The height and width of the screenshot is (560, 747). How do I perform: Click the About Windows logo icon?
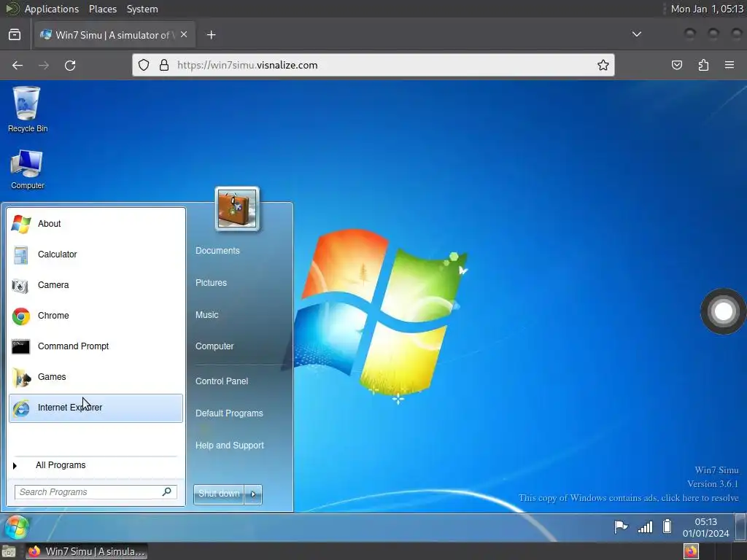21,224
